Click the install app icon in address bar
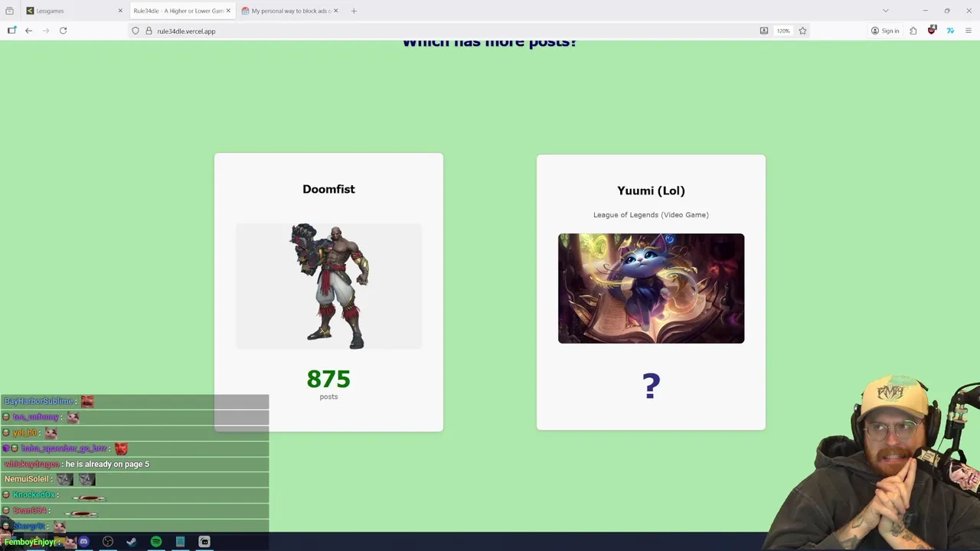 coord(764,31)
